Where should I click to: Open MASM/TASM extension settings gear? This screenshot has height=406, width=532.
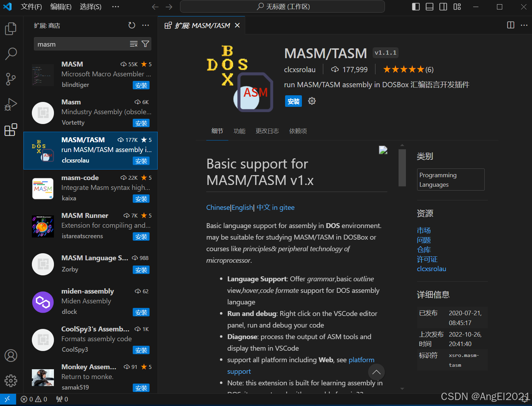click(312, 101)
